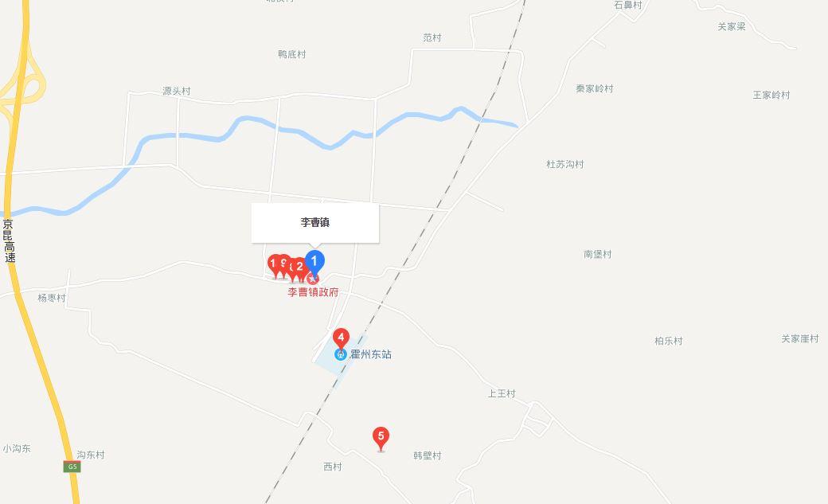The height and width of the screenshot is (504, 828).
Task: Select red marker labeled 2
Action: pyautogui.click(x=300, y=267)
